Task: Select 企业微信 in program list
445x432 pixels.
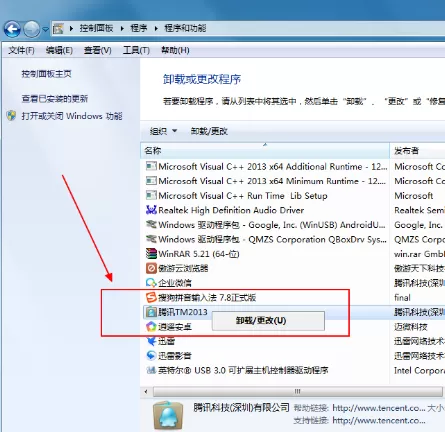Action: [175, 283]
